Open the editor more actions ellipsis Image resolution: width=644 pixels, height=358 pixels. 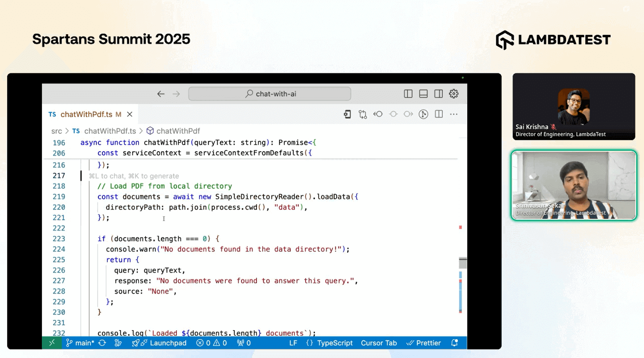click(454, 114)
